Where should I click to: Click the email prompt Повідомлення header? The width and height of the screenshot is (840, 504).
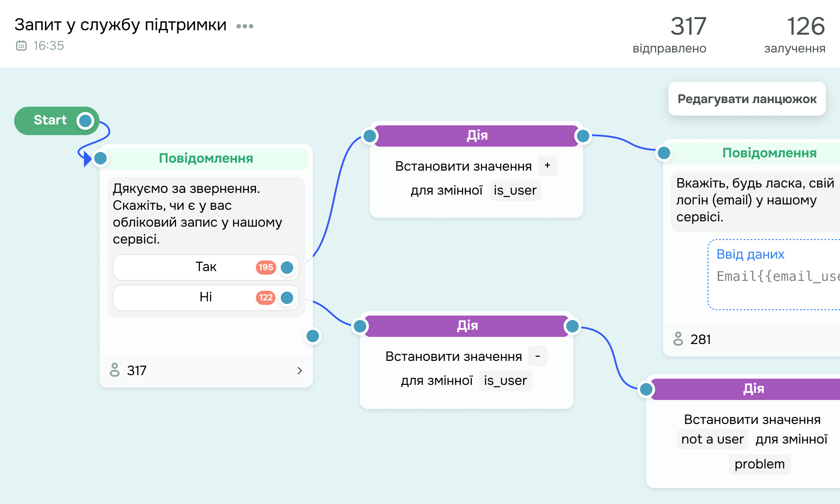pyautogui.click(x=754, y=153)
